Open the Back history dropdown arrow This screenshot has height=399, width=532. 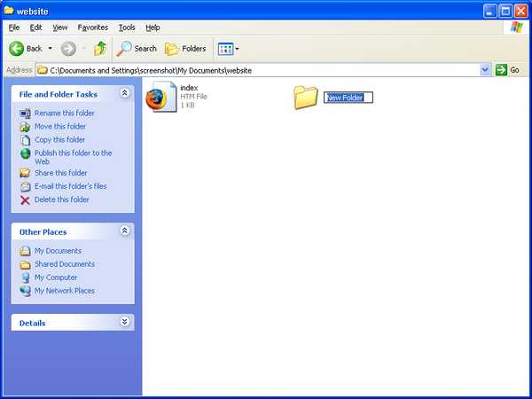click(51, 49)
